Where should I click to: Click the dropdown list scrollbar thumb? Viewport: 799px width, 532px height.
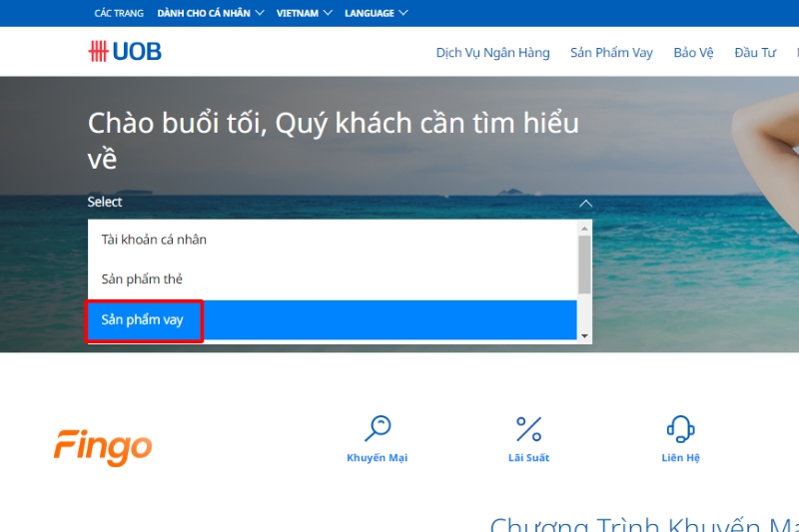pos(584,265)
